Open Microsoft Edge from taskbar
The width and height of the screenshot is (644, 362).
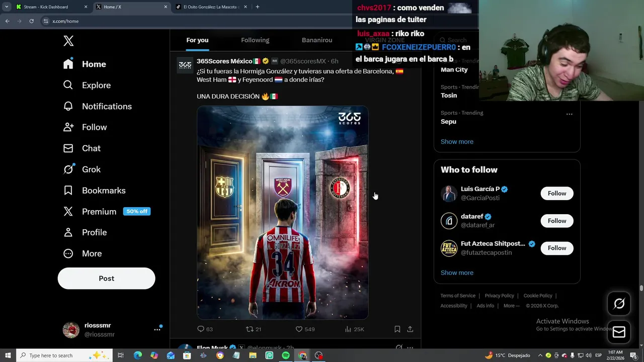138,355
